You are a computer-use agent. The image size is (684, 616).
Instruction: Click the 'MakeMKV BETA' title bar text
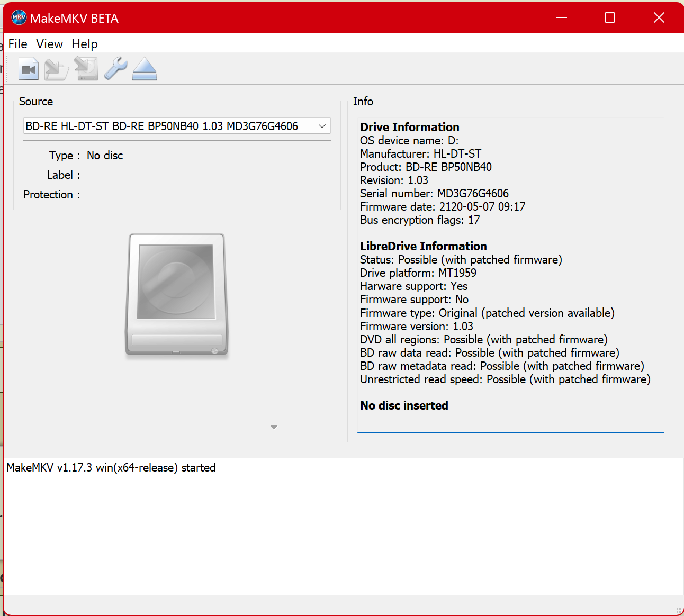[x=74, y=19]
